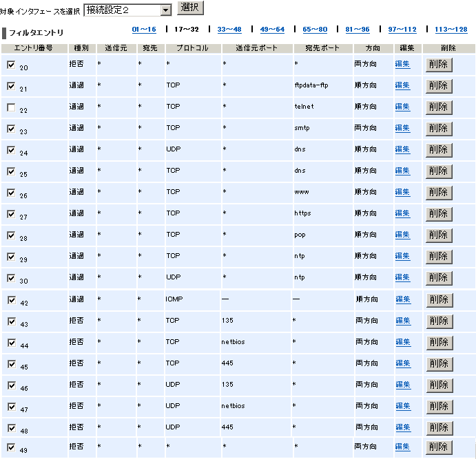Open edit link for entry 27 https
This screenshot has height=459, width=476.
[402, 214]
